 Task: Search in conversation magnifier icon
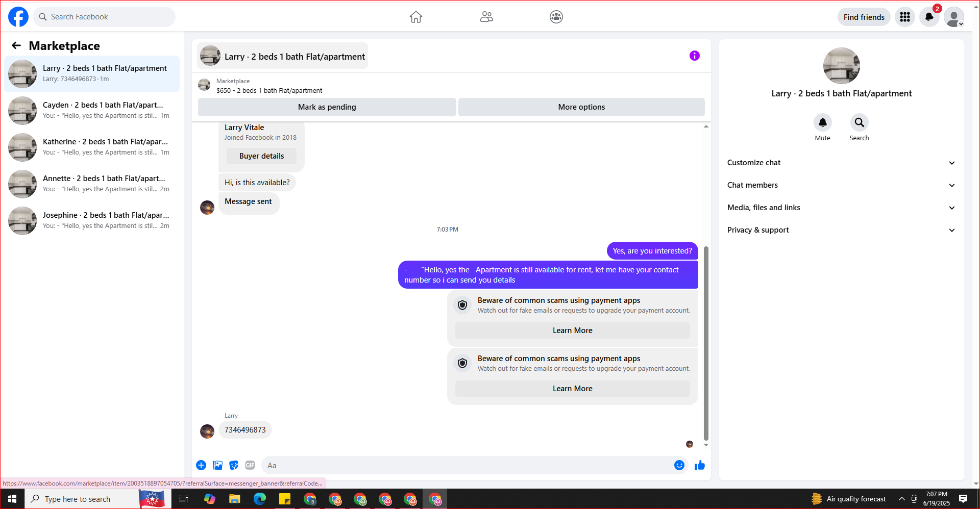(859, 122)
